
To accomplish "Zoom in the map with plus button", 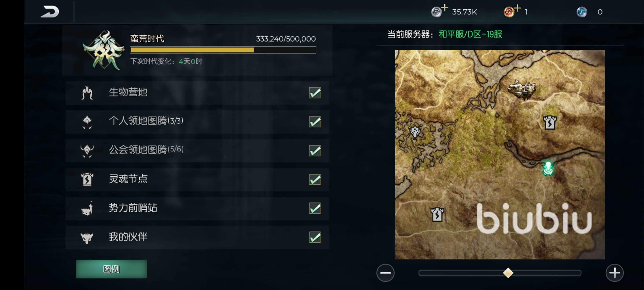I will pos(614,273).
